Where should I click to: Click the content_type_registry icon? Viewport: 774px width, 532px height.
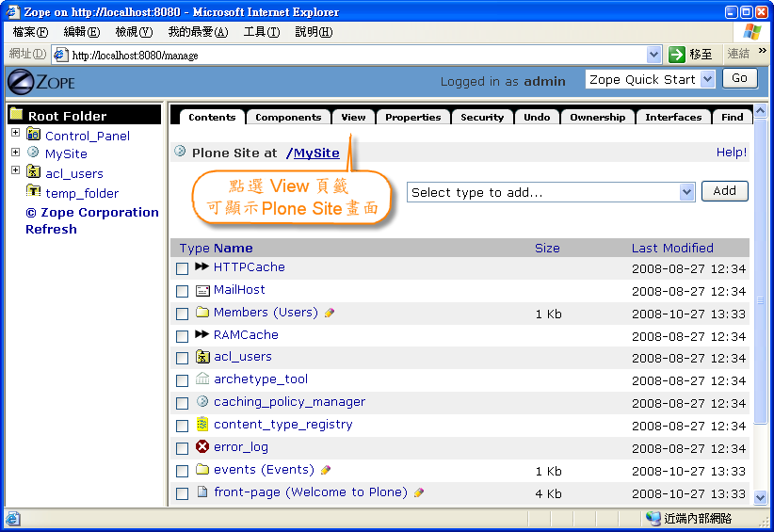coord(202,424)
